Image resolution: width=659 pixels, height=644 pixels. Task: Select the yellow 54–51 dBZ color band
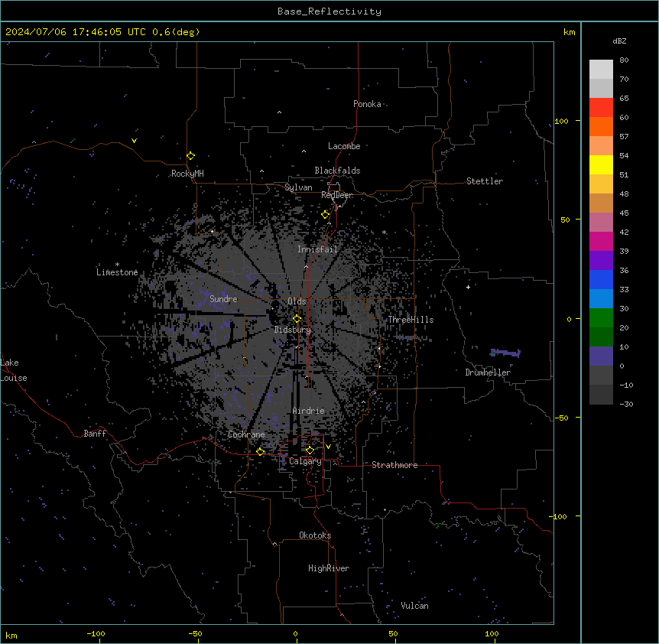(601, 164)
